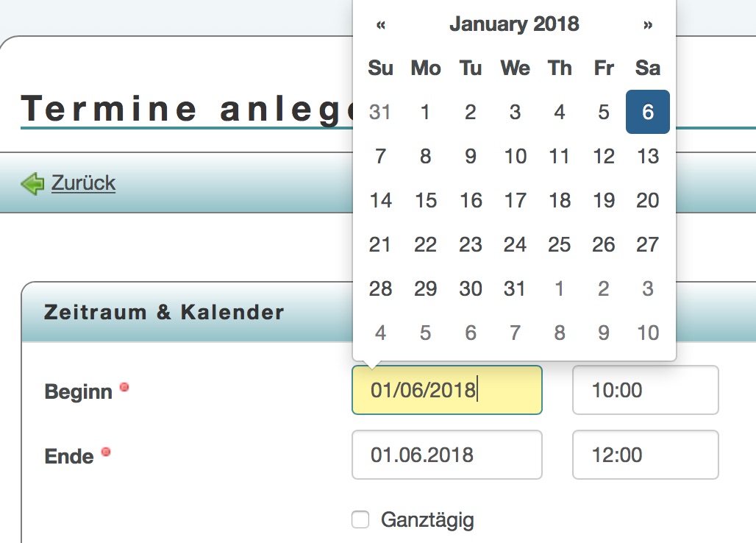The image size is (756, 543).
Task: Click the previous month arrow in the datepicker
Action: [380, 24]
